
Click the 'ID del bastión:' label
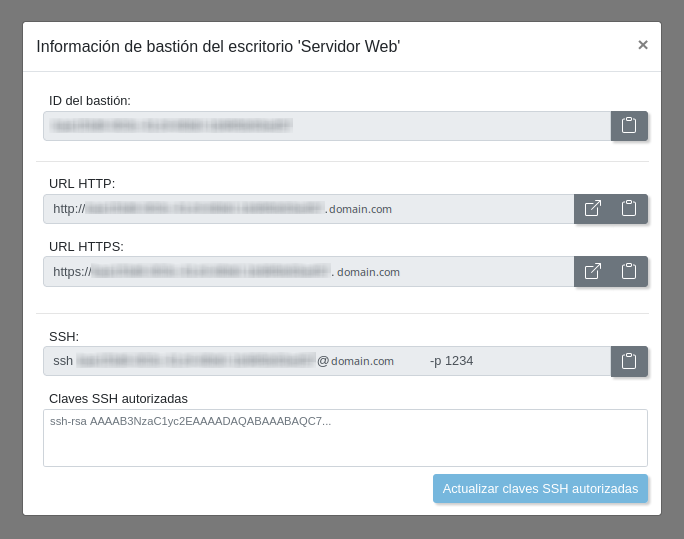(90, 100)
